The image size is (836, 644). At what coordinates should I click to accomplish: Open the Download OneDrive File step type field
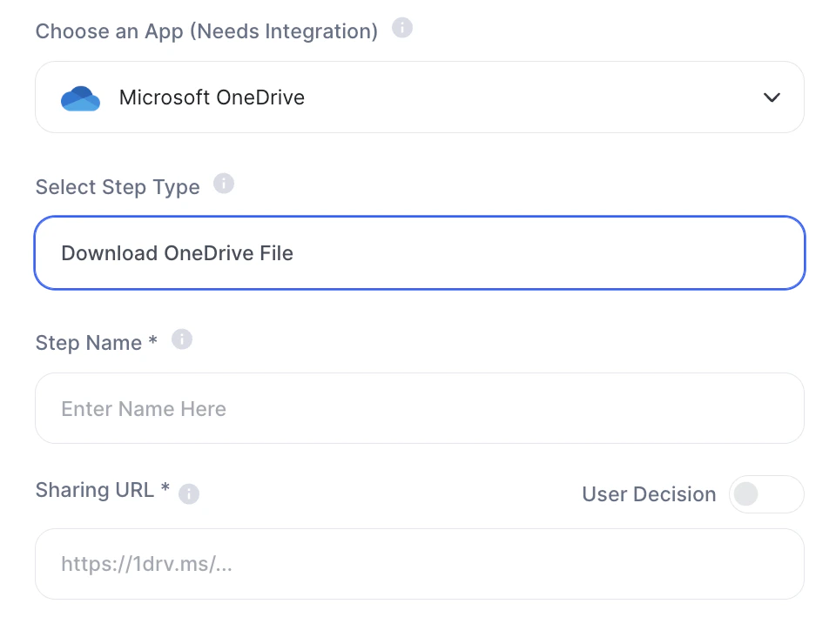pos(420,253)
